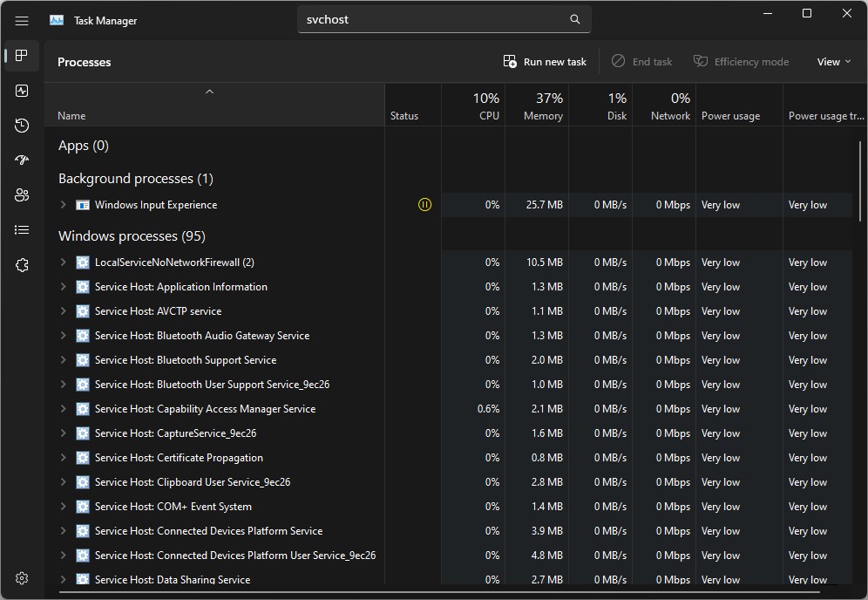Expand the LocalServiceNoNetworkFirewall group
Viewport: 868px width, 600px height.
point(63,262)
